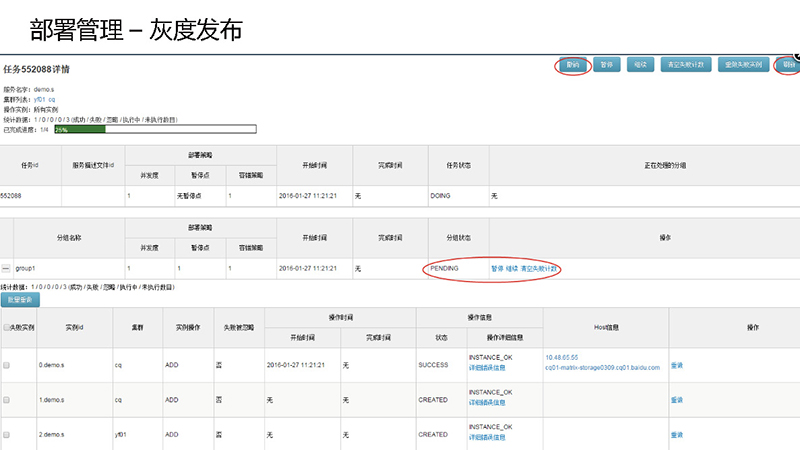Click the 重做失败实例 button
The height and width of the screenshot is (450, 800).
[x=743, y=65]
